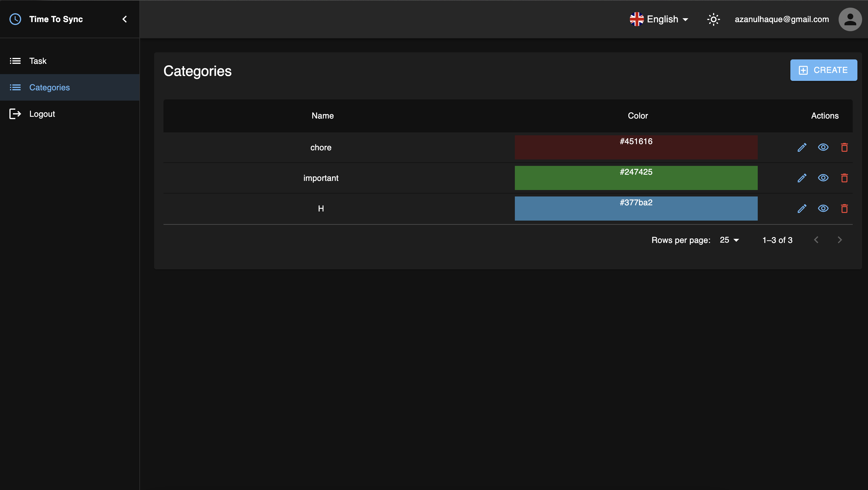Open the English language dropdown
This screenshot has height=490, width=868.
[x=659, y=19]
